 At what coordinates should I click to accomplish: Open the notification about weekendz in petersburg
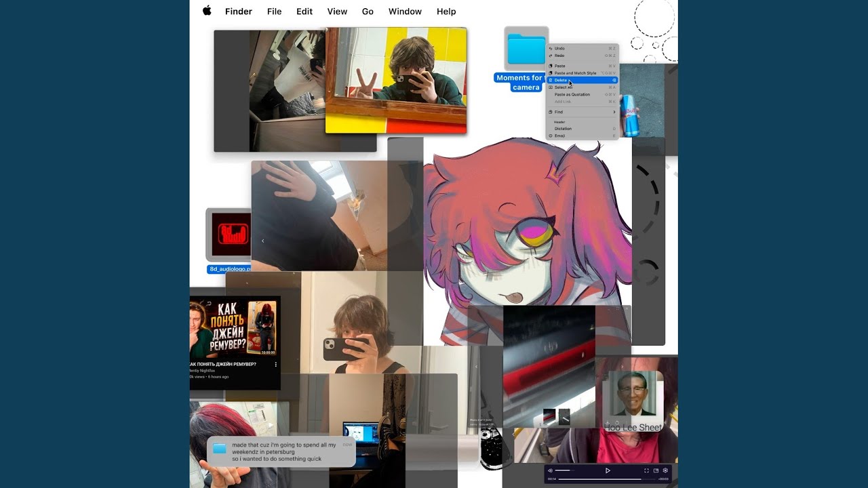[281, 451]
